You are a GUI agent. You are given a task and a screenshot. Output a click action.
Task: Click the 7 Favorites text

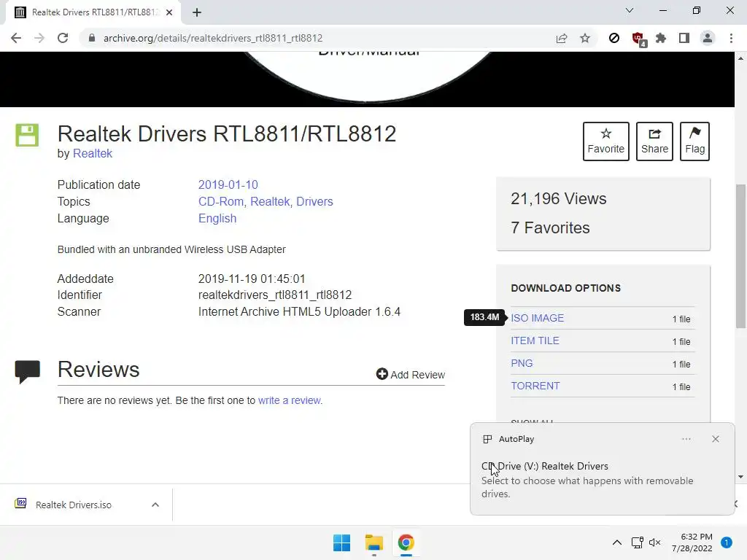550,227
